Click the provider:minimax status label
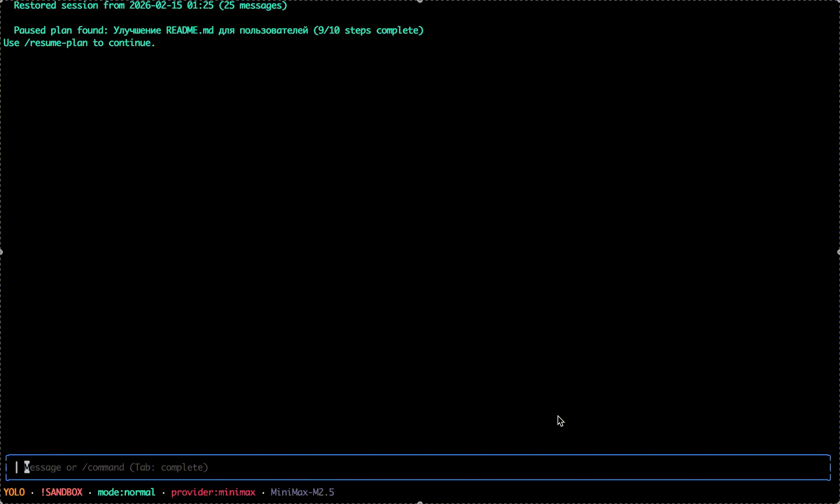The height and width of the screenshot is (504, 840). click(x=213, y=492)
